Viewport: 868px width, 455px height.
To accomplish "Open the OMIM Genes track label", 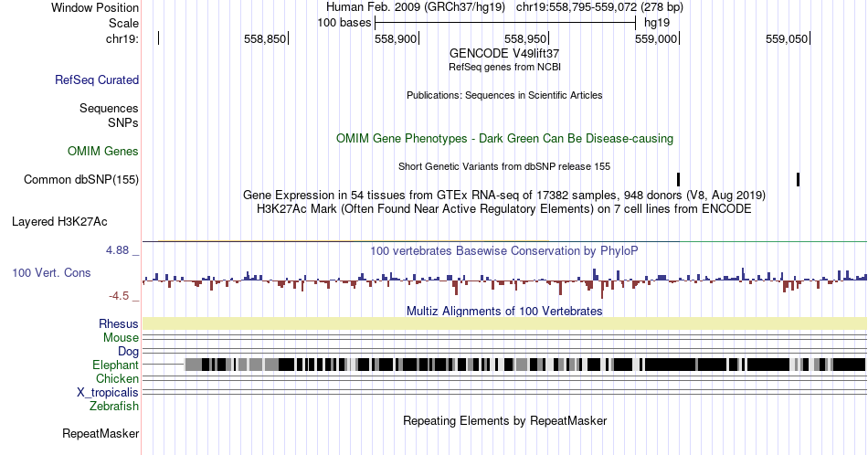I will click(103, 151).
